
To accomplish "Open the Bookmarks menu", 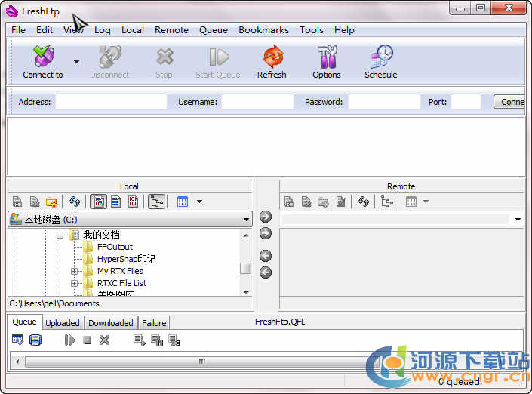I will click(x=263, y=30).
